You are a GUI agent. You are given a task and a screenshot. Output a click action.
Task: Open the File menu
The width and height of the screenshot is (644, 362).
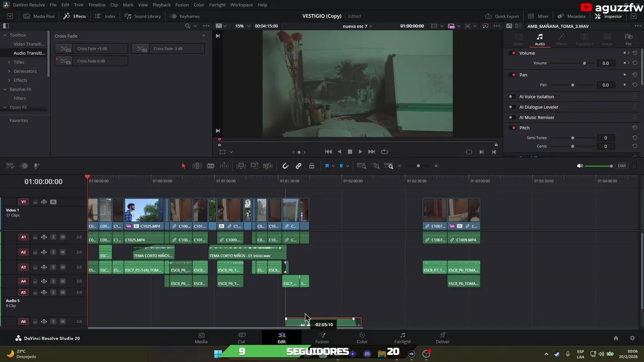53,5
